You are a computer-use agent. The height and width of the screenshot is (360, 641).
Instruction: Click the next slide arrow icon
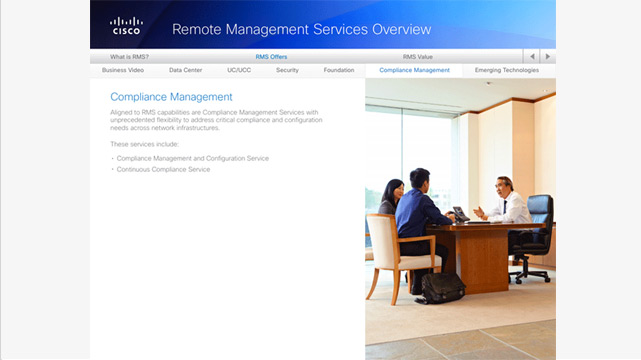548,56
